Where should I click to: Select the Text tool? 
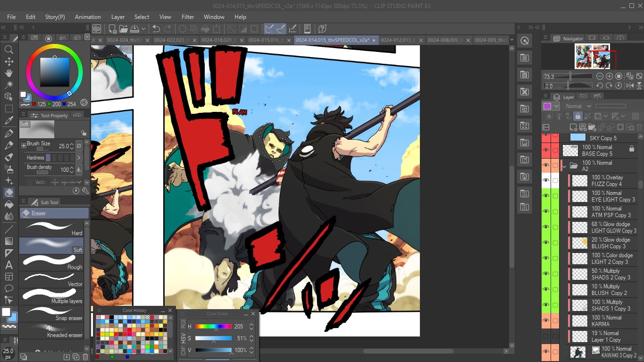[x=8, y=265]
